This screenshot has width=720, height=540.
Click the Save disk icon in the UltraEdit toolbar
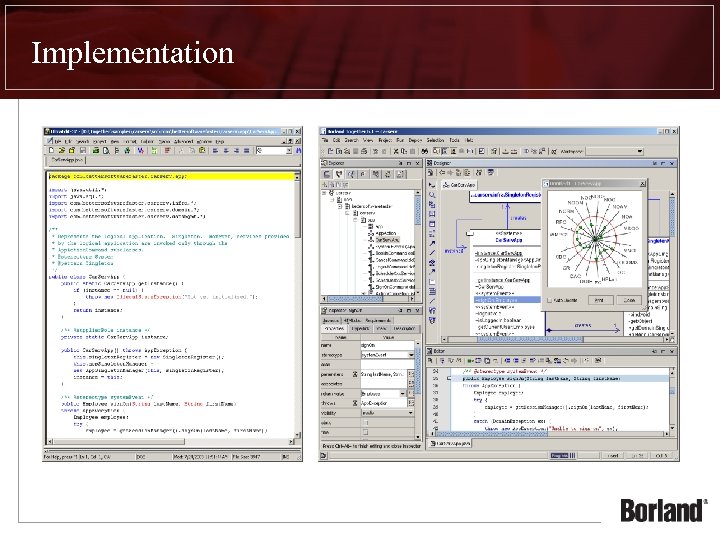click(x=83, y=151)
